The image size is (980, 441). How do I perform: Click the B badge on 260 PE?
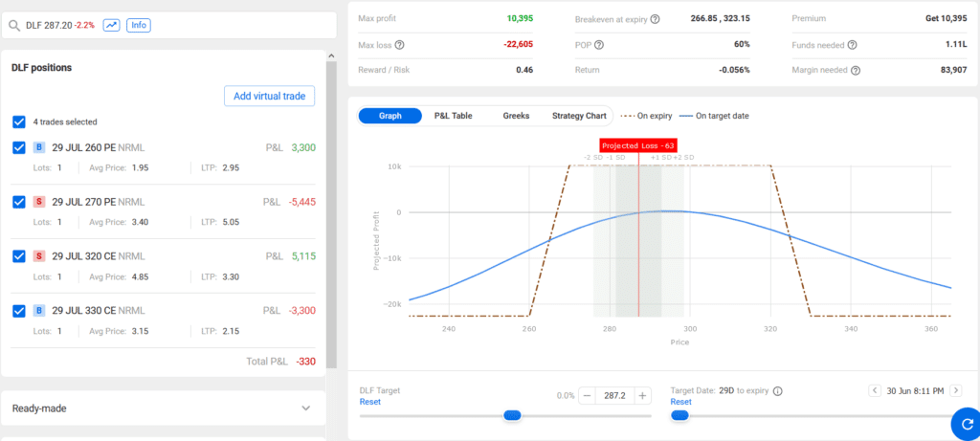coord(38,147)
